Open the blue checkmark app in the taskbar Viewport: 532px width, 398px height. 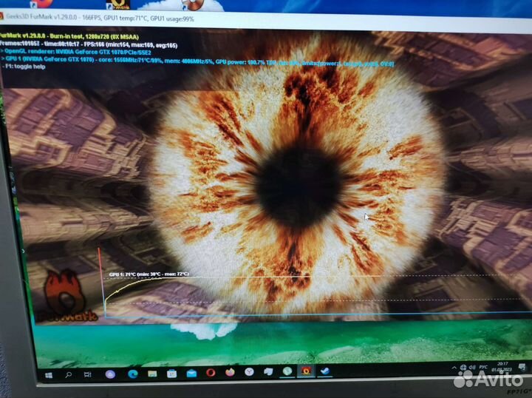(325, 371)
